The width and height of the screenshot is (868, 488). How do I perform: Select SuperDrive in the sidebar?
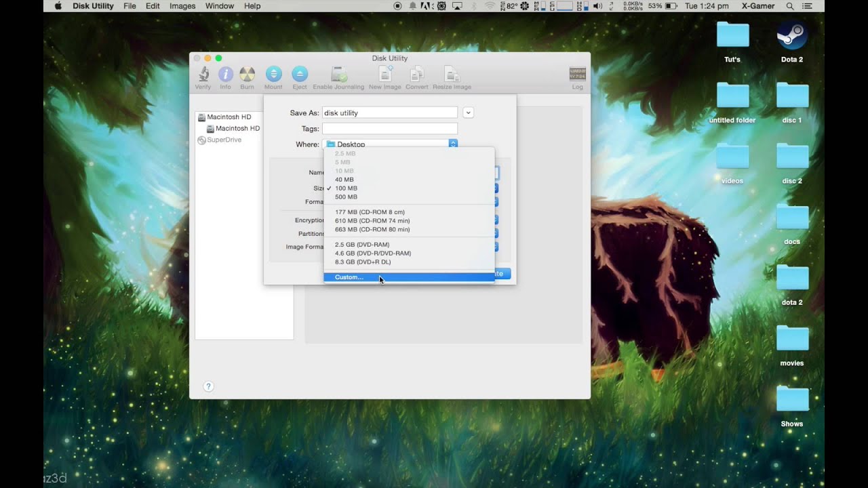(x=220, y=140)
